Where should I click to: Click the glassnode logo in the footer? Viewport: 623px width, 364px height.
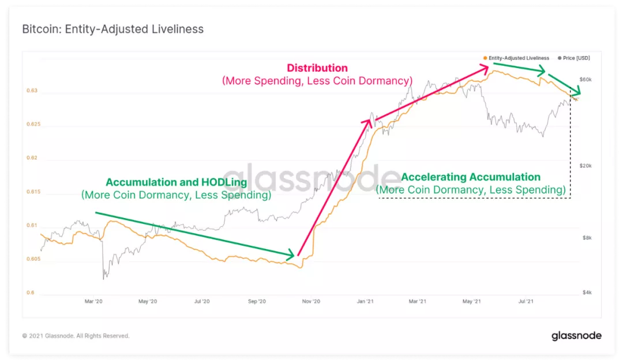pyautogui.click(x=576, y=336)
